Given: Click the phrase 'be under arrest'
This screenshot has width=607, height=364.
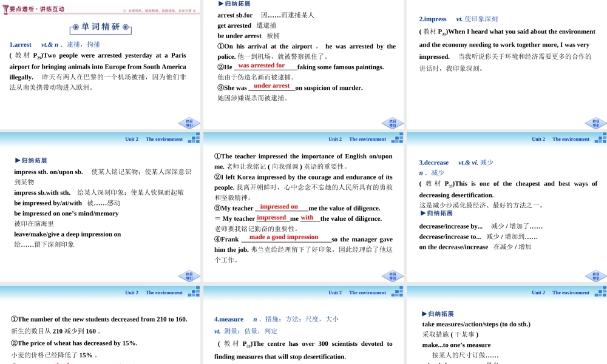Looking at the screenshot, I should click(x=239, y=36).
